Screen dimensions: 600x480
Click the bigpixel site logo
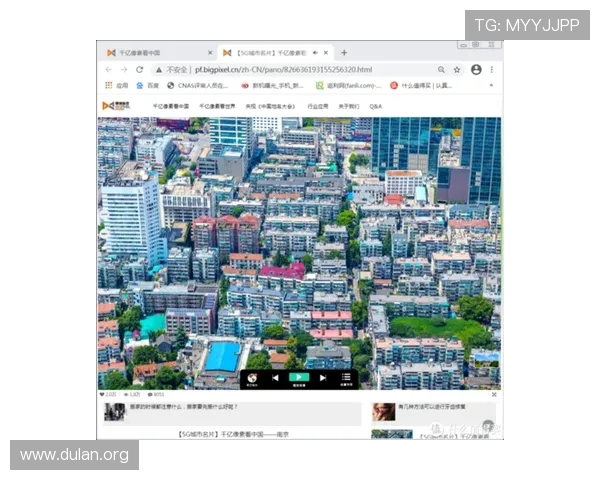pyautogui.click(x=116, y=106)
